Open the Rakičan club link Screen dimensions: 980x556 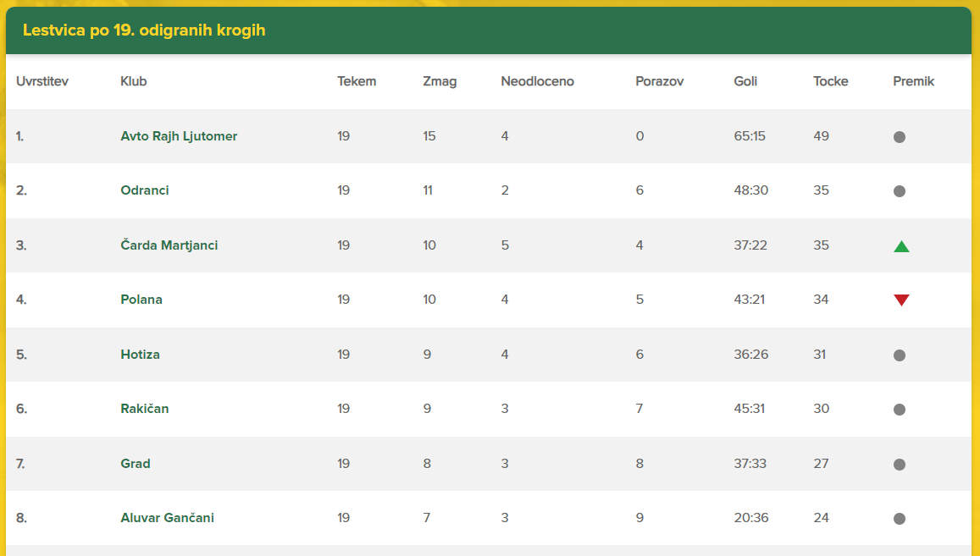[144, 409]
